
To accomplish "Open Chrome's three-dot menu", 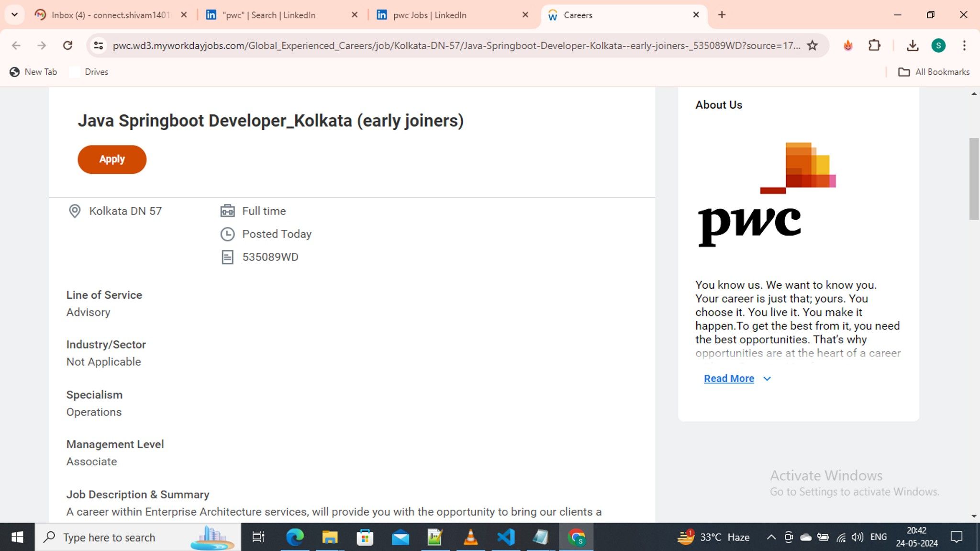I will click(964, 45).
